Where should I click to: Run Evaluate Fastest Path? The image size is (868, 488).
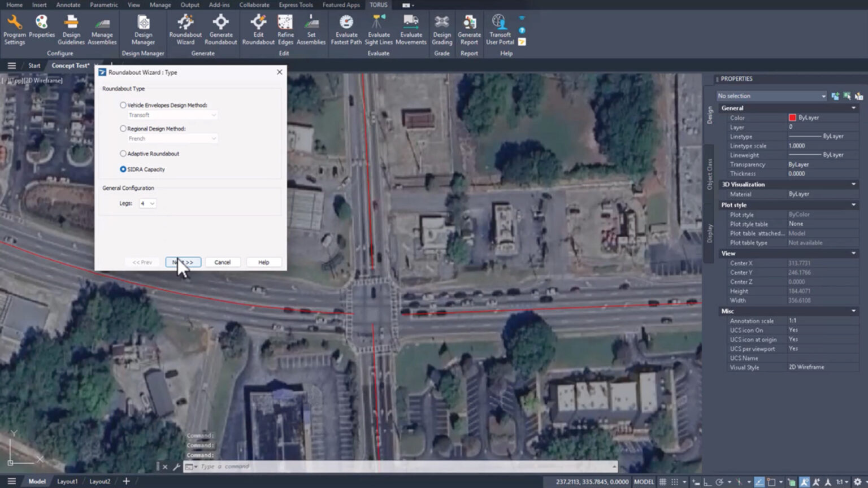[346, 29]
